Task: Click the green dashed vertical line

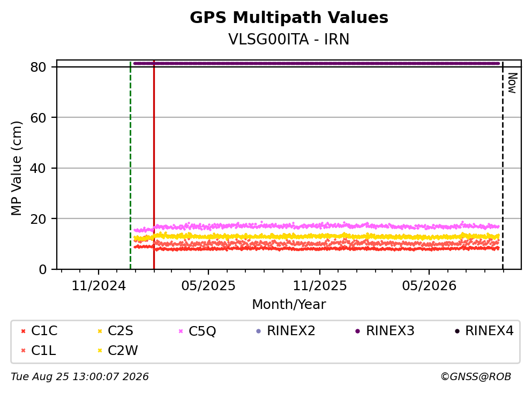Action: tap(131, 165)
